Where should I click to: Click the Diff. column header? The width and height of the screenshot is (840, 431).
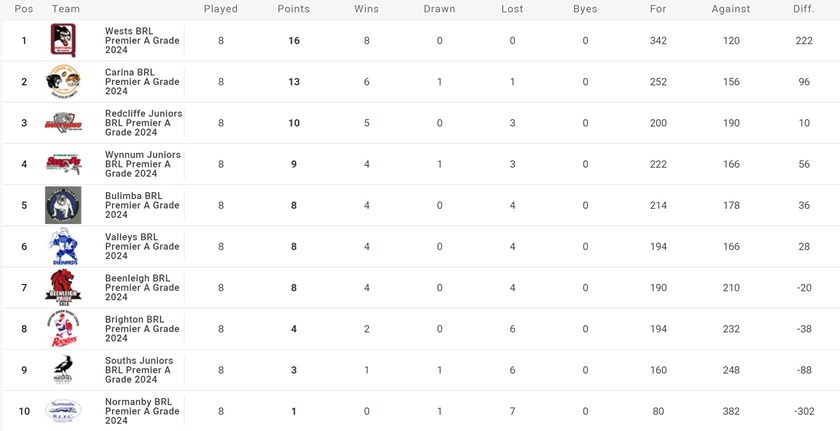(x=804, y=9)
